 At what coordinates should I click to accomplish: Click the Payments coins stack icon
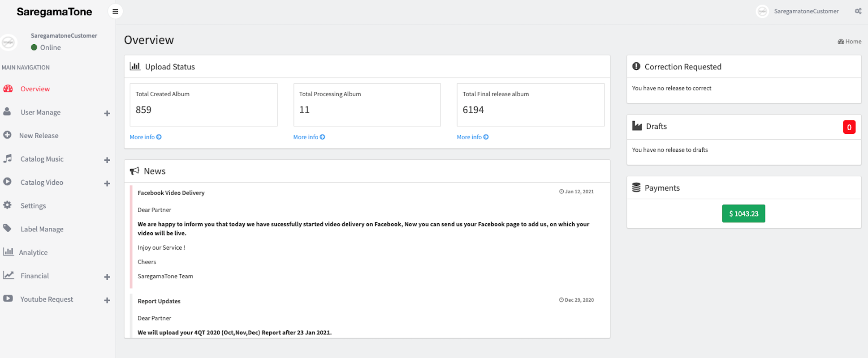636,188
